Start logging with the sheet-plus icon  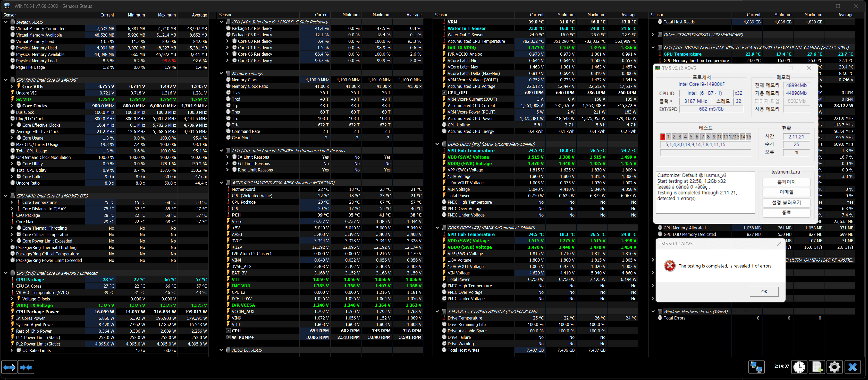[x=817, y=367]
